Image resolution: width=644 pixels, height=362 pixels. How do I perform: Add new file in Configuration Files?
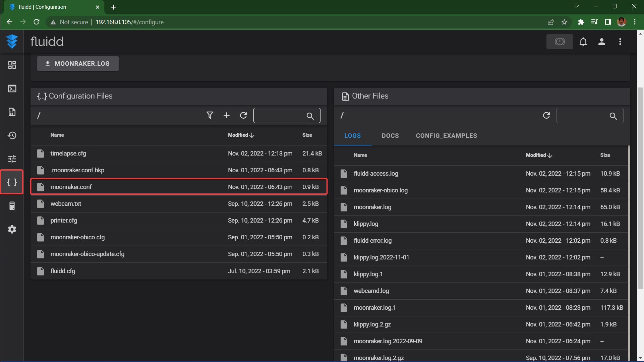pyautogui.click(x=227, y=115)
